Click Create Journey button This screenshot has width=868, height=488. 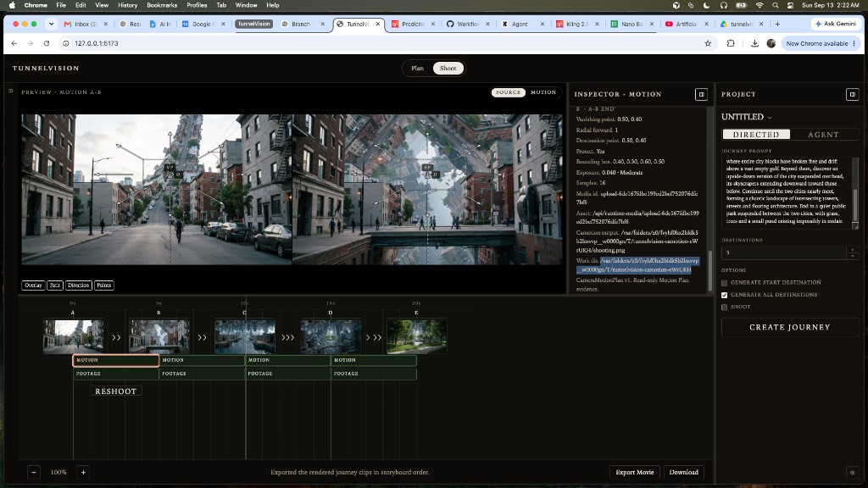click(x=789, y=327)
